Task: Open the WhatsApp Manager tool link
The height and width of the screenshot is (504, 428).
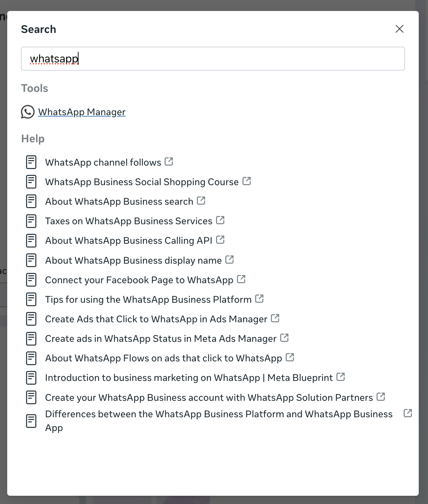Action: pyautogui.click(x=82, y=112)
